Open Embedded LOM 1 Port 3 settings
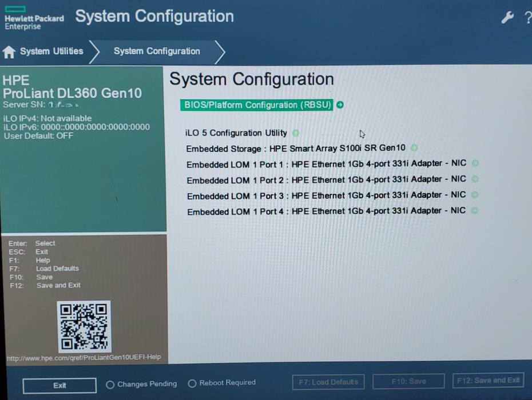Image resolution: width=532 pixels, height=400 pixels. point(327,195)
